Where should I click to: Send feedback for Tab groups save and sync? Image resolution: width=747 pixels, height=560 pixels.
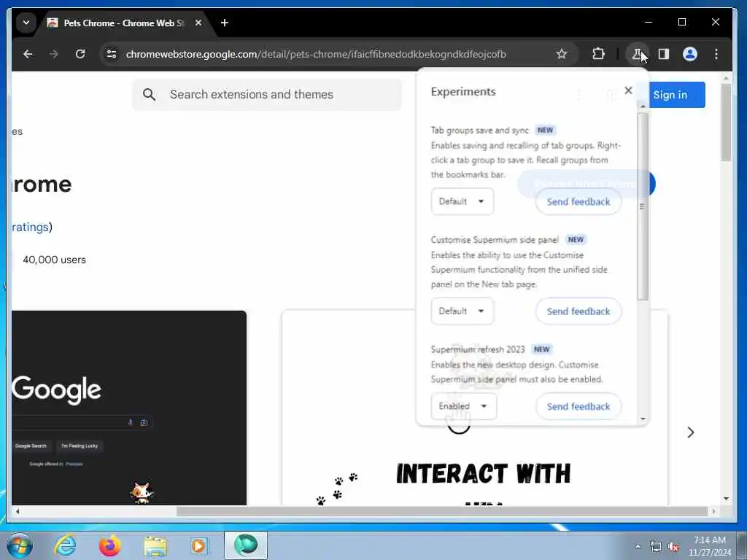click(578, 201)
